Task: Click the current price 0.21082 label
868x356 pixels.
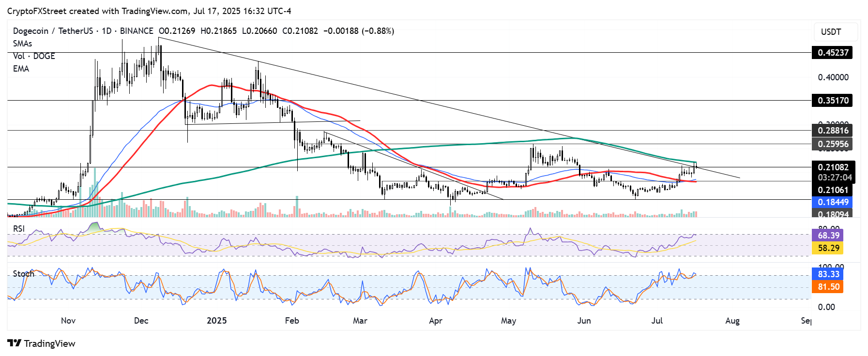Action: (833, 167)
